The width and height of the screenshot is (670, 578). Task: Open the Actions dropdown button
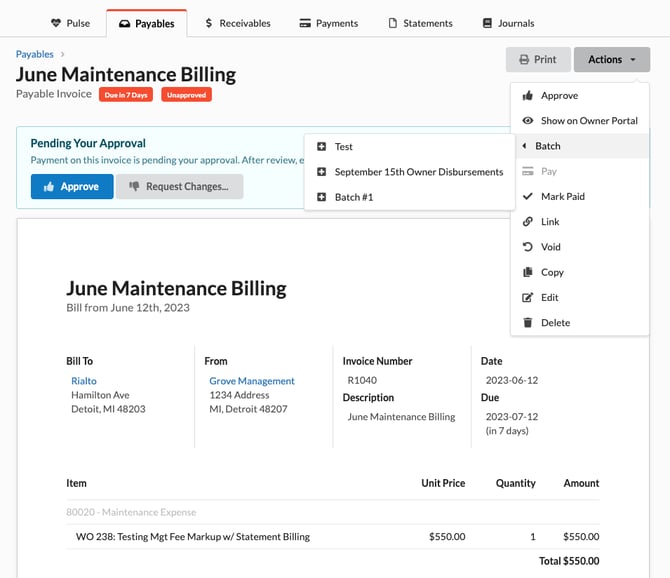(611, 60)
